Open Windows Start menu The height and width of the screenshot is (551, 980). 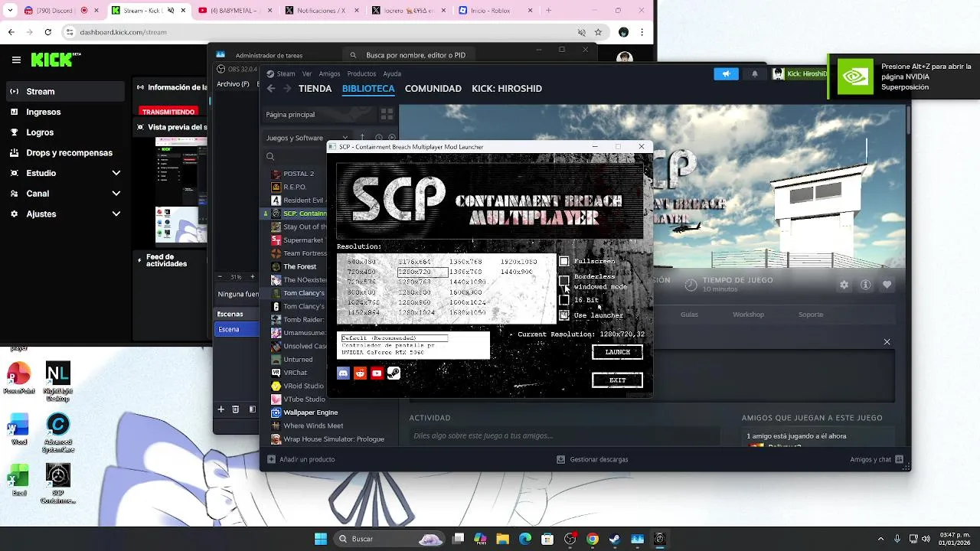tap(321, 539)
